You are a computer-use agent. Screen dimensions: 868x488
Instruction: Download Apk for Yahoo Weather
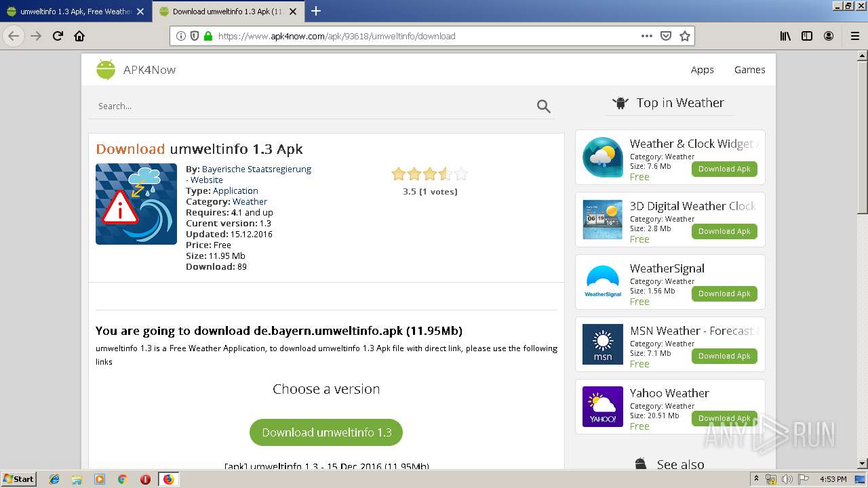pyautogui.click(x=724, y=418)
